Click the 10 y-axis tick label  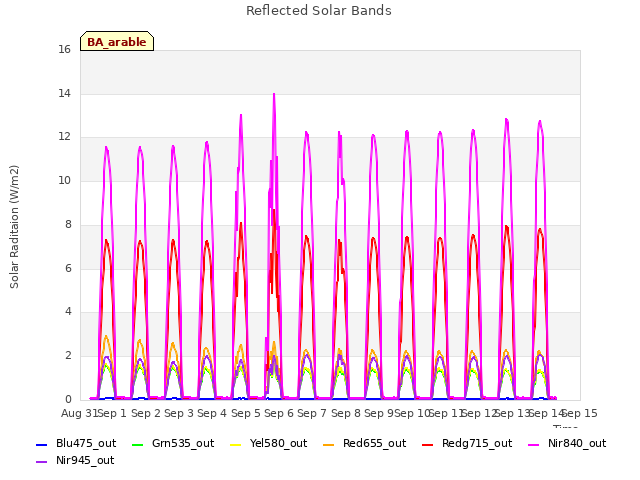[64, 180]
